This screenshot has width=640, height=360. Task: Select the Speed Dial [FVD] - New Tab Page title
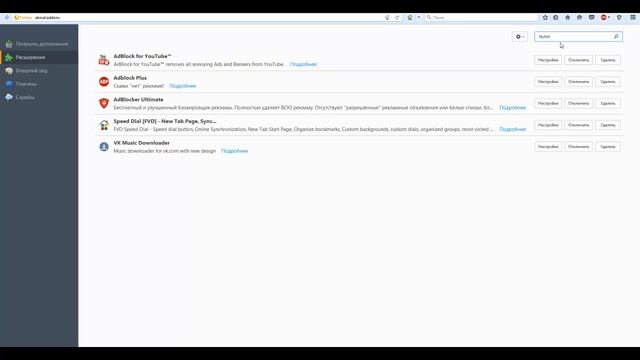[165, 121]
